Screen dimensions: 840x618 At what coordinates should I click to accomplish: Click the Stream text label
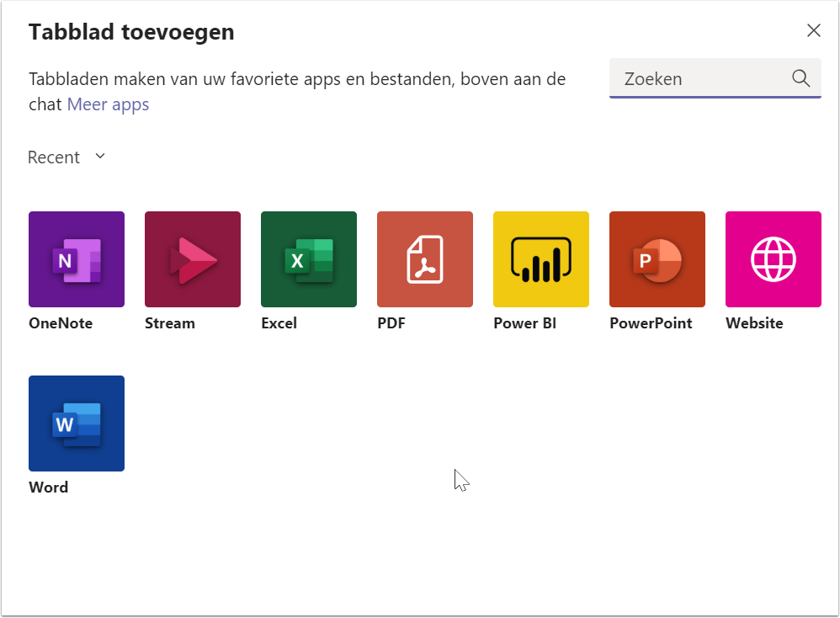[x=170, y=323]
